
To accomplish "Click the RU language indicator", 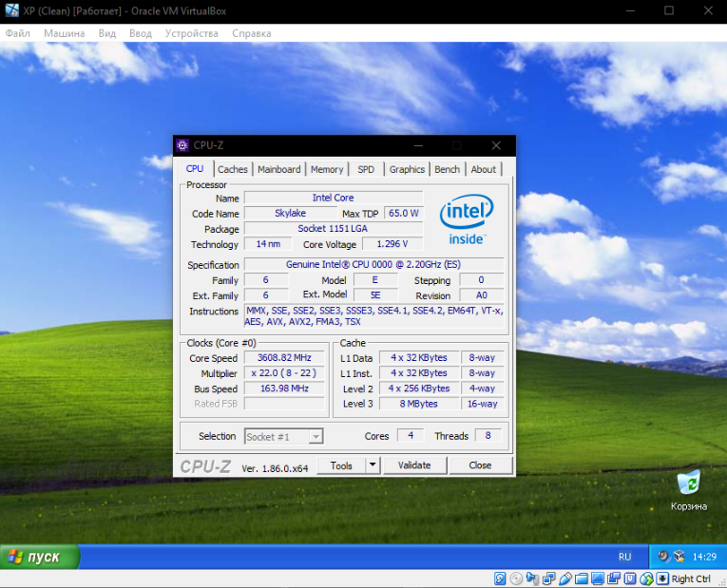I will pos(625,557).
